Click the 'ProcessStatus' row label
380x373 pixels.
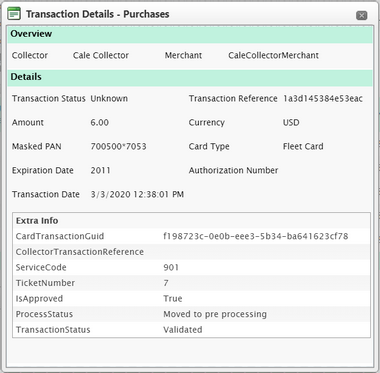pos(44,314)
